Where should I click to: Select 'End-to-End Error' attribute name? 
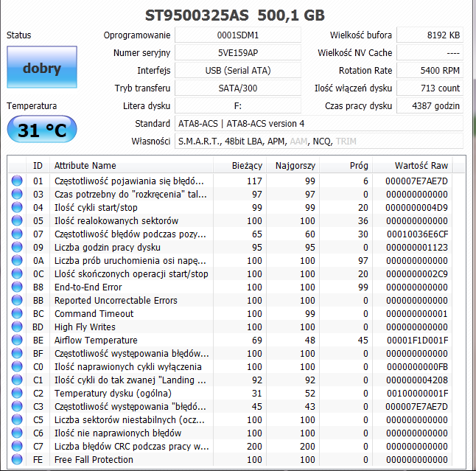[88, 287]
